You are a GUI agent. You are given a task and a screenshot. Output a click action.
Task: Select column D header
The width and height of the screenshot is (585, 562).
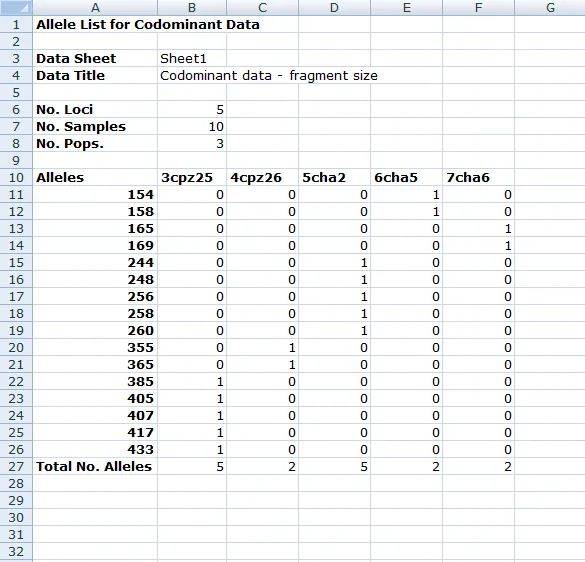334,7
